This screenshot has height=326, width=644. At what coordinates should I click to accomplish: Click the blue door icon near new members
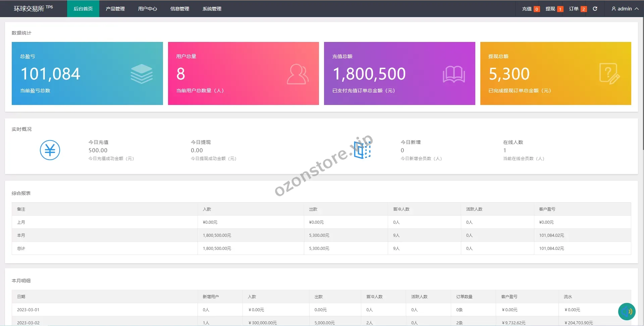362,150
